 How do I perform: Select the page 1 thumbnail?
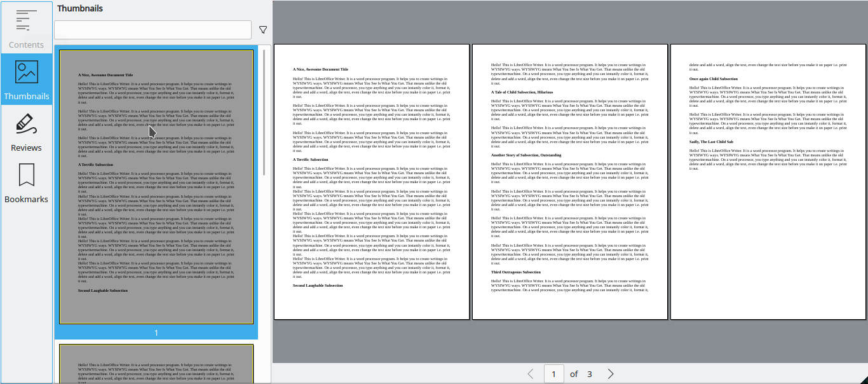pos(156,186)
